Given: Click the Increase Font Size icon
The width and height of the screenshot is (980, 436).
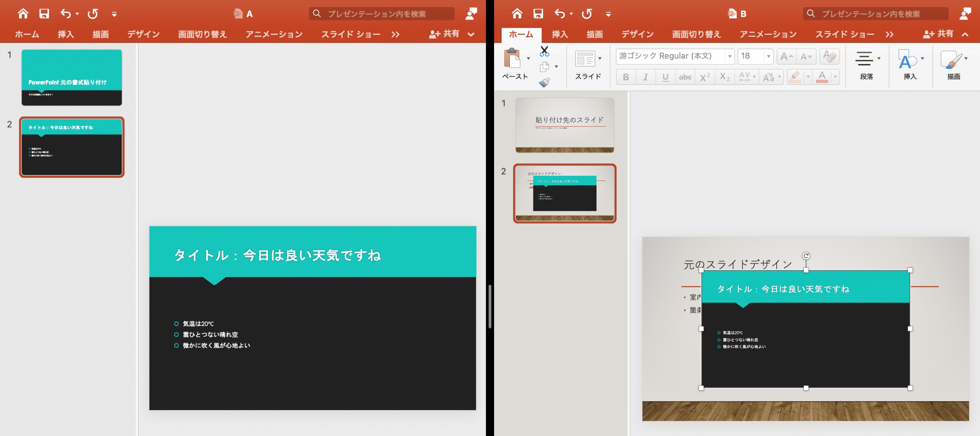Looking at the screenshot, I should pyautogui.click(x=787, y=56).
